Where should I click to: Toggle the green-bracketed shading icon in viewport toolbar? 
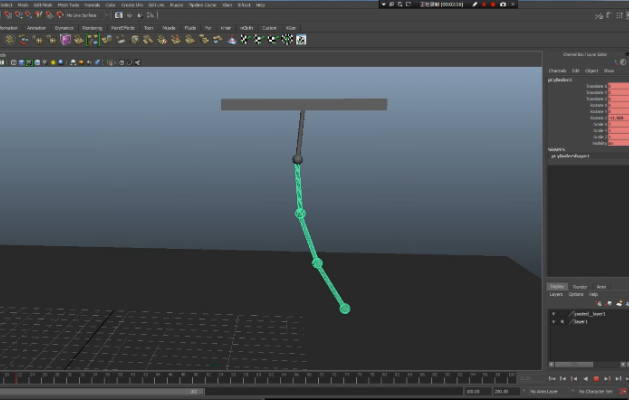click(29, 63)
